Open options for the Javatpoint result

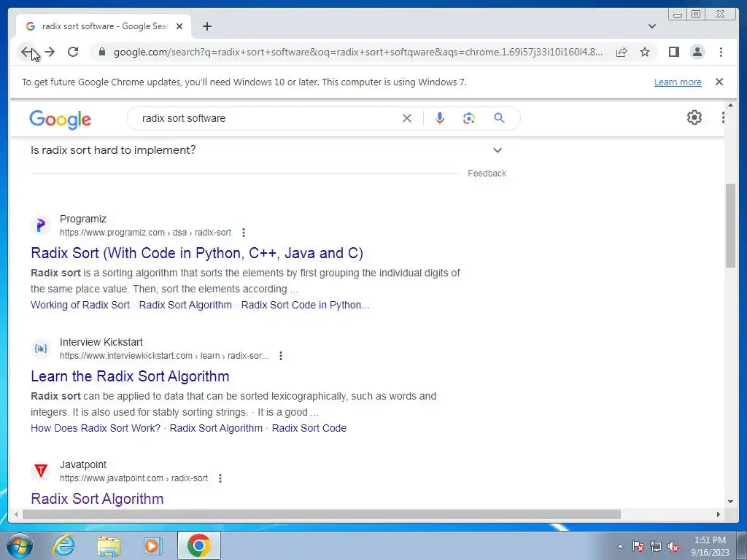coord(220,478)
